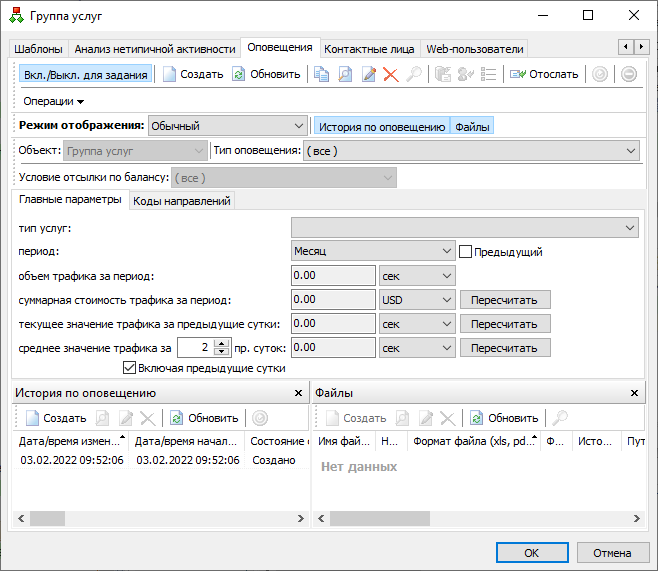Create a record in История по оповещению panel
Image resolution: width=658 pixels, height=571 pixels.
(x=56, y=418)
